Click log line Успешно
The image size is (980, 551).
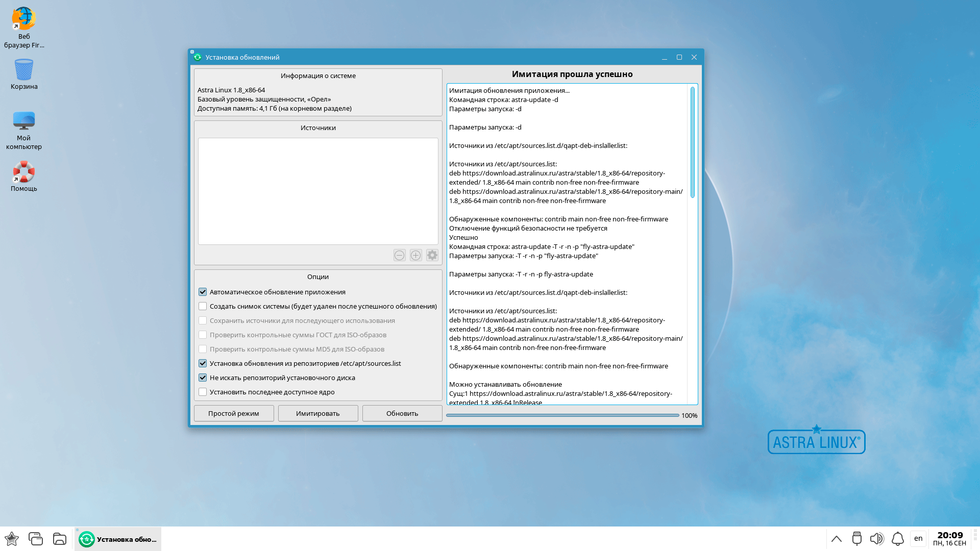[x=463, y=237]
